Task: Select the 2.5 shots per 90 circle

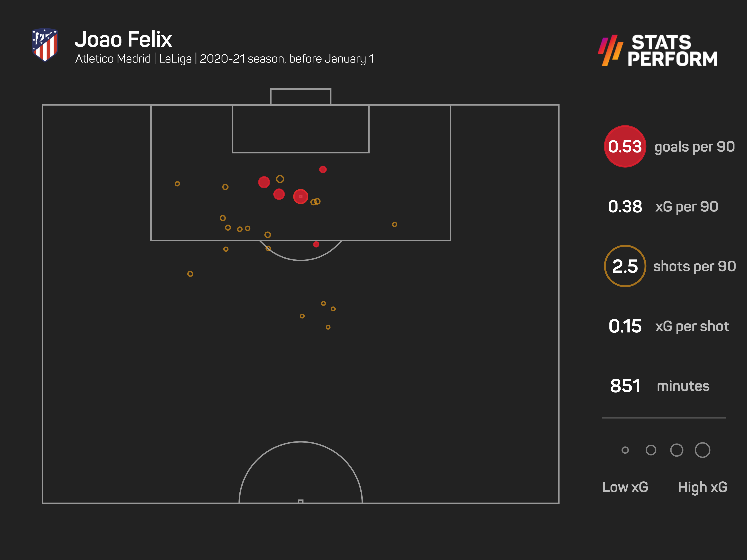Action: tap(625, 266)
